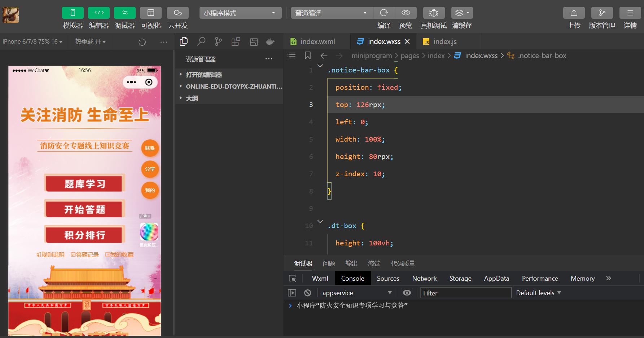Select the search icon in the sidebar
The height and width of the screenshot is (338, 644).
[x=201, y=41]
